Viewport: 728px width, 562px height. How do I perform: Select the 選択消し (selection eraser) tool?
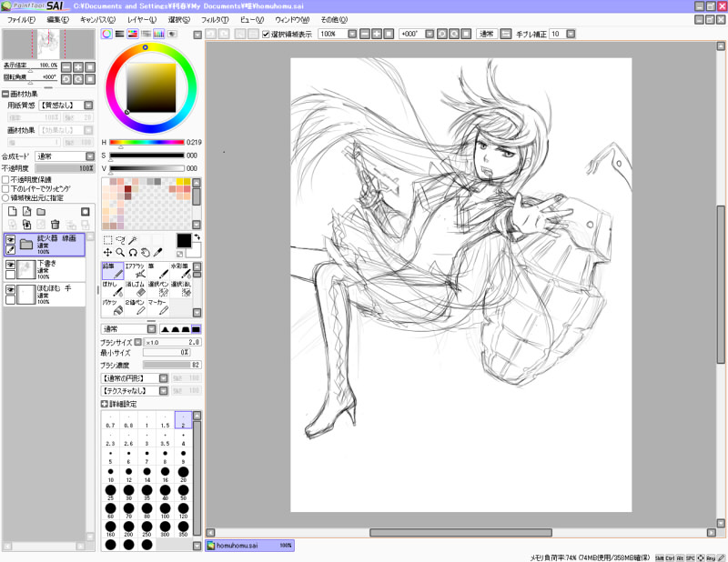coord(180,289)
